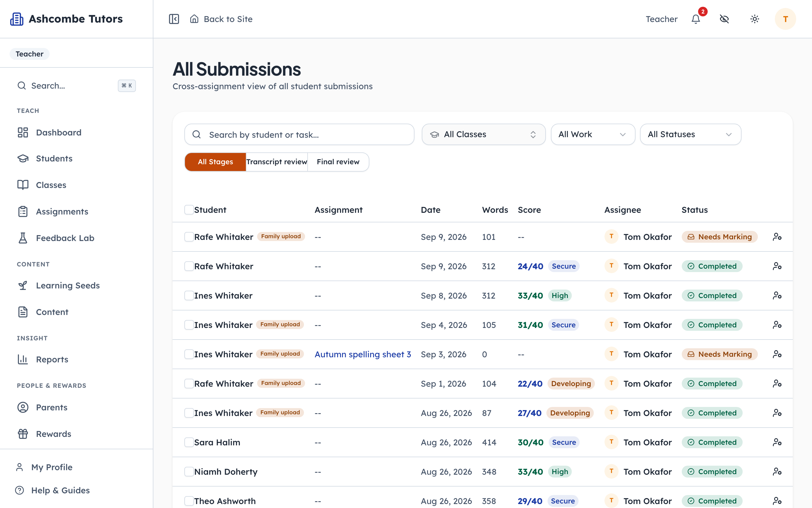The width and height of the screenshot is (812, 508).
Task: Tick the Niamh Doherty row checkbox
Action: click(189, 472)
